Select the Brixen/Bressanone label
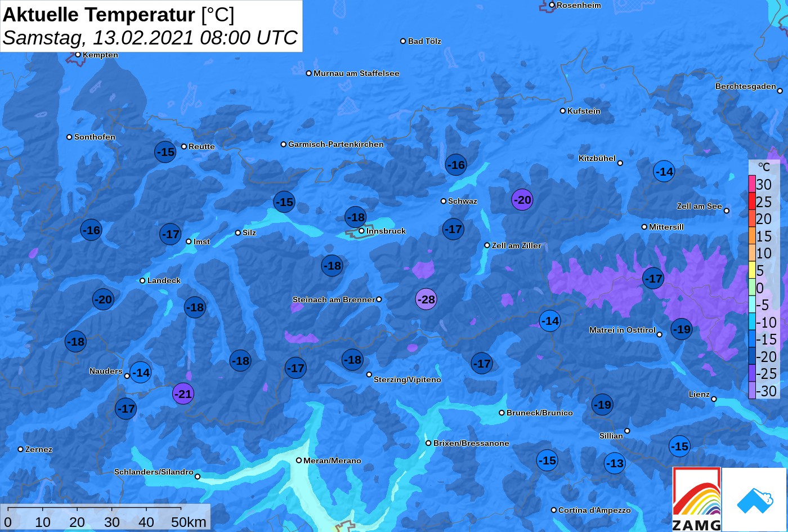This screenshot has height=532, width=788. (x=471, y=443)
